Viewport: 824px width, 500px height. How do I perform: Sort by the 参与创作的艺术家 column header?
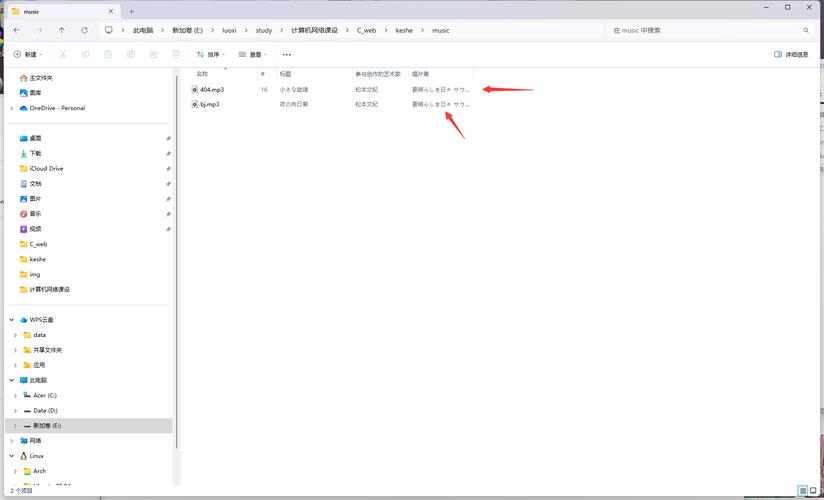pos(380,74)
